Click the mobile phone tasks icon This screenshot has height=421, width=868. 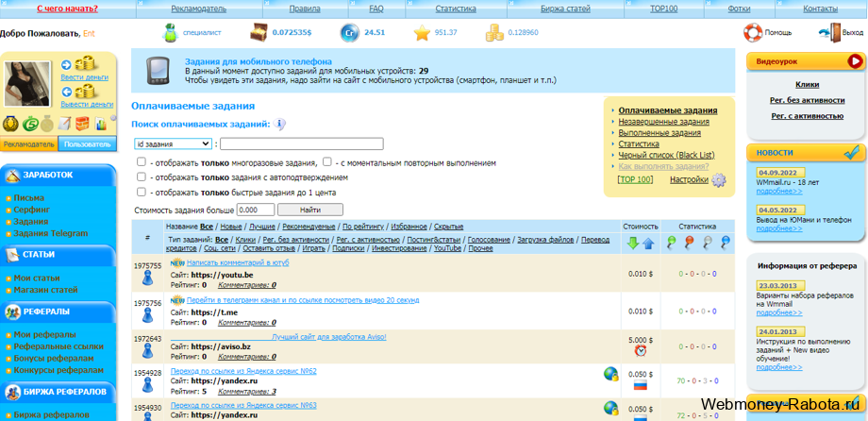(156, 71)
